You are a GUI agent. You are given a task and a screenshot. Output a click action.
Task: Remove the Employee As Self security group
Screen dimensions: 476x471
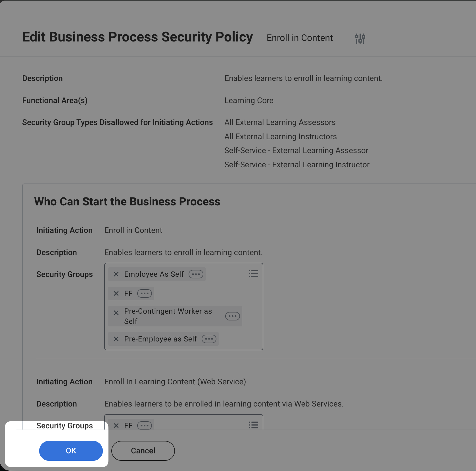pos(116,274)
